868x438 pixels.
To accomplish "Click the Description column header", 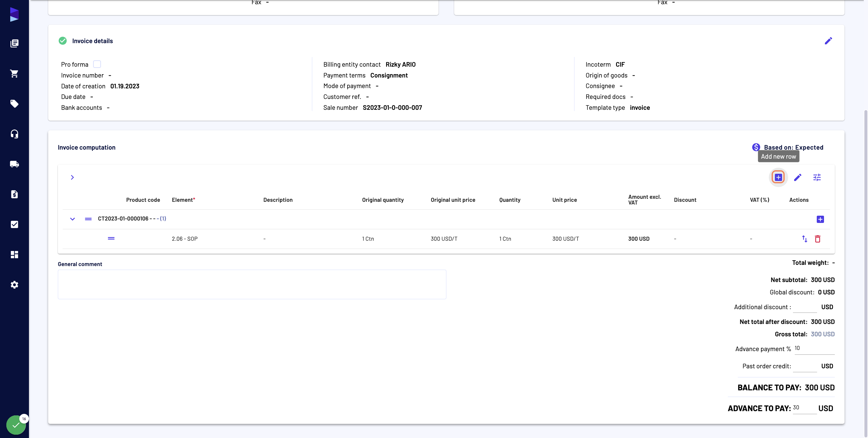I will click(x=278, y=200).
